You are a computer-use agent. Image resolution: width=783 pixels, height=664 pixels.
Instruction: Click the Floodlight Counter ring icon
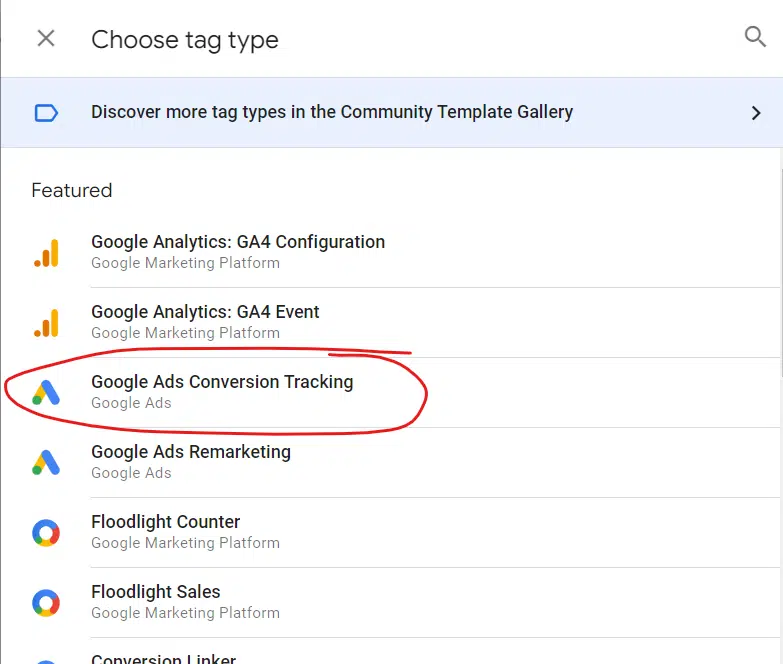point(46,533)
